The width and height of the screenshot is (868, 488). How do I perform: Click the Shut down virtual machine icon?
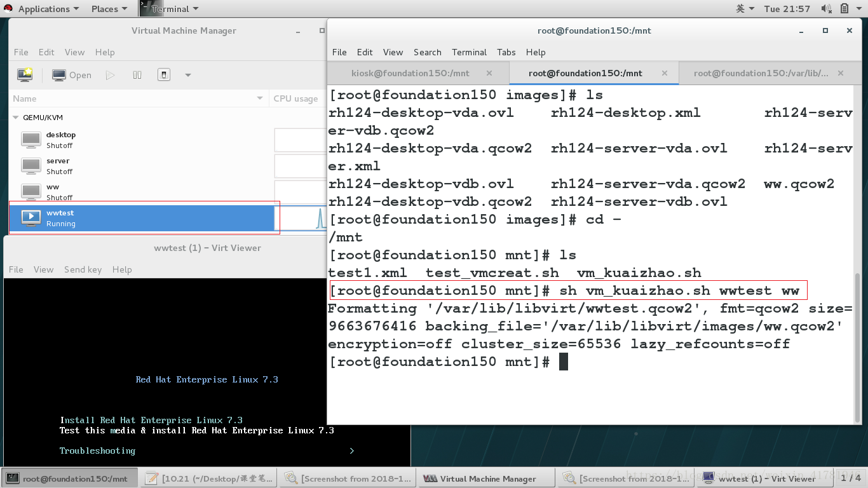(x=164, y=75)
